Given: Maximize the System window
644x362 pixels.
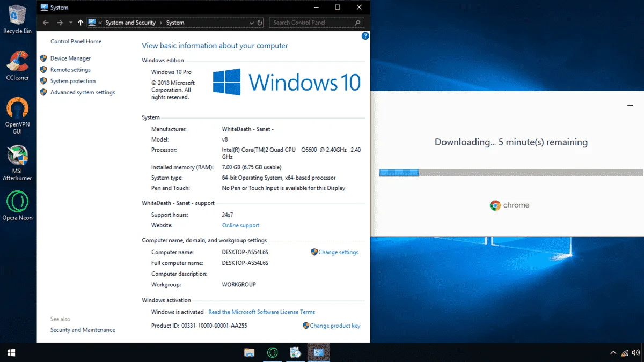Looking at the screenshot, I should (338, 8).
